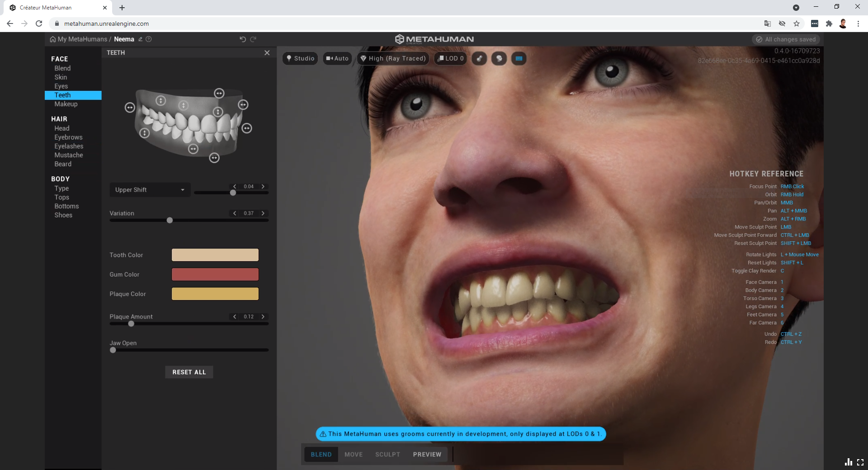This screenshot has width=868, height=470.
Task: Select the topmost horizontal control above upper gum
Action: click(x=219, y=93)
